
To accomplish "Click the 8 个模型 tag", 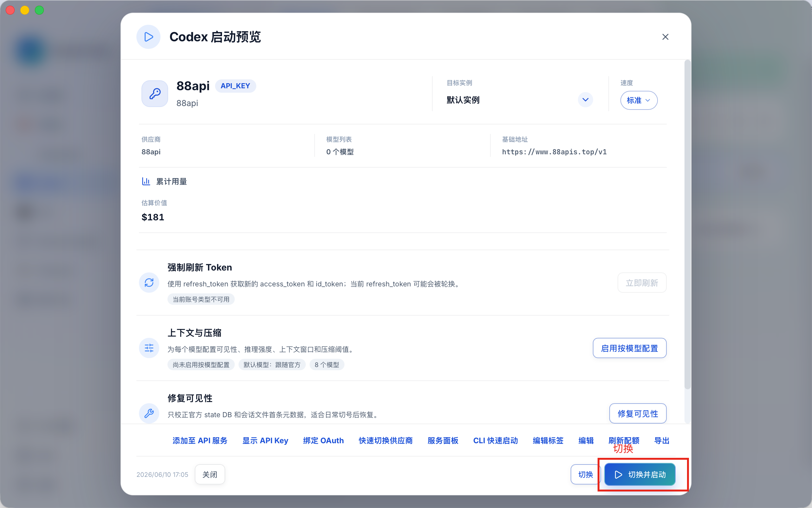I will click(x=327, y=364).
